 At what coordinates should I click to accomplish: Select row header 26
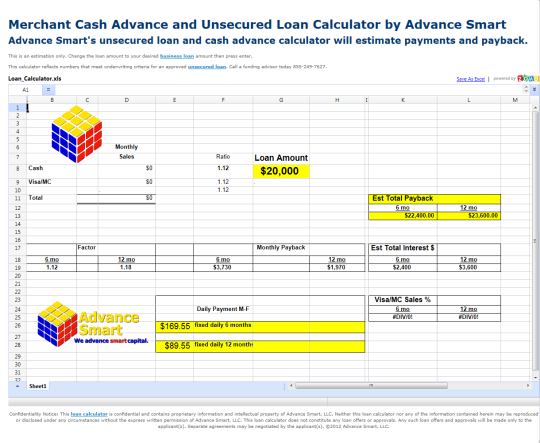click(x=18, y=326)
